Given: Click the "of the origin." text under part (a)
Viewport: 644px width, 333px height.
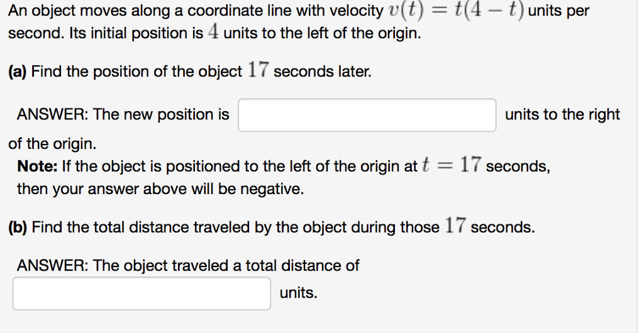Looking at the screenshot, I should coord(52,144).
